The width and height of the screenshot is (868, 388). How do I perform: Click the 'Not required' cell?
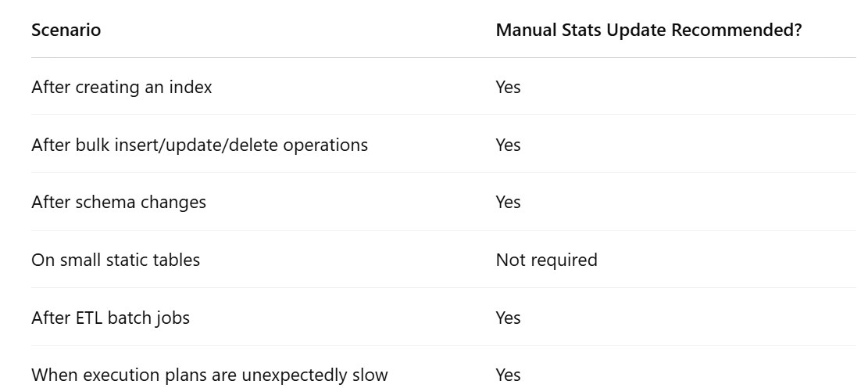pyautogui.click(x=546, y=260)
